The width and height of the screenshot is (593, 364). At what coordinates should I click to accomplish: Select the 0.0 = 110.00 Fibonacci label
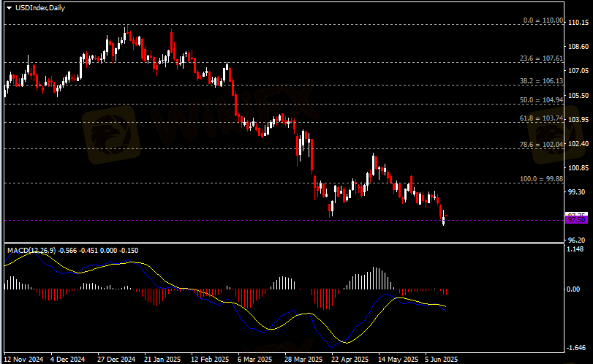(543, 20)
